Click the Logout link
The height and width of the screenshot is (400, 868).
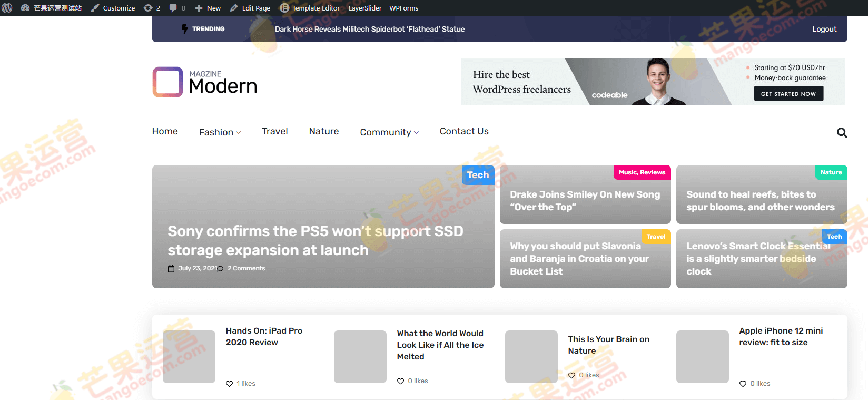click(x=824, y=29)
